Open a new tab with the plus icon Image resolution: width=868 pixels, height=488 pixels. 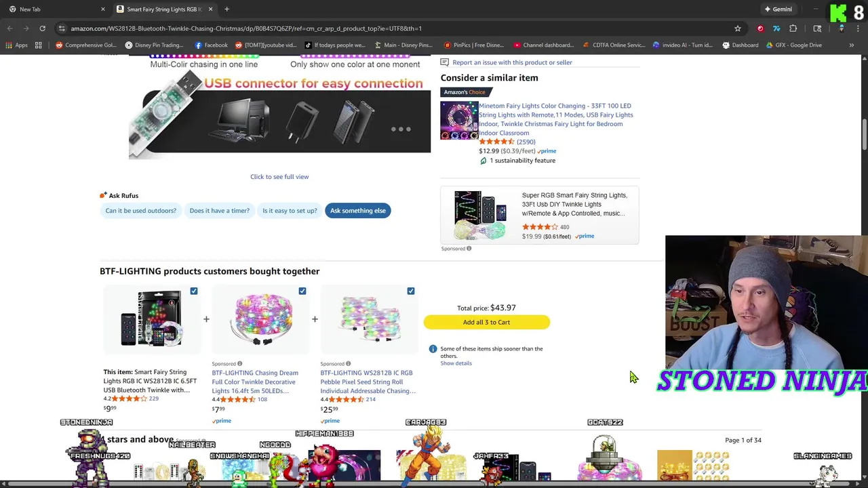226,9
